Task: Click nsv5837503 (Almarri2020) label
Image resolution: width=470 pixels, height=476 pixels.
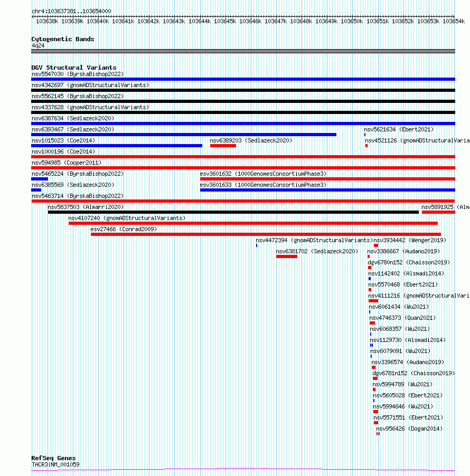Action: (86, 207)
